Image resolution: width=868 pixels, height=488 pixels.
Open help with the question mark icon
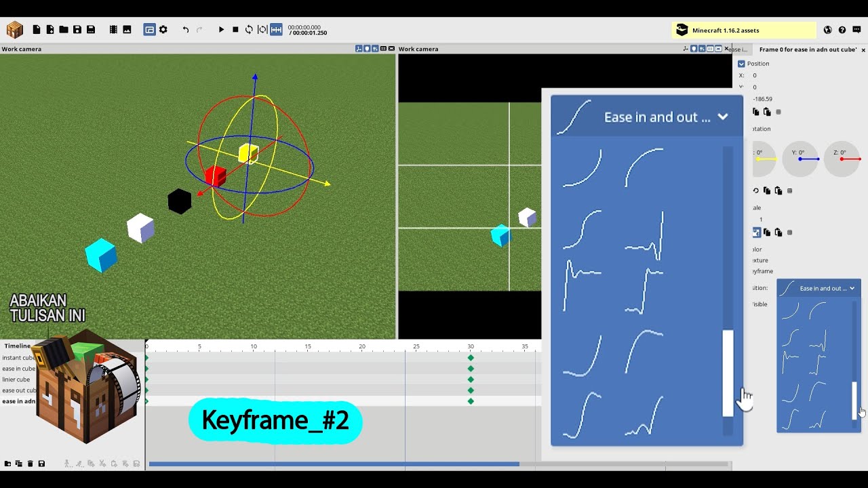[842, 30]
